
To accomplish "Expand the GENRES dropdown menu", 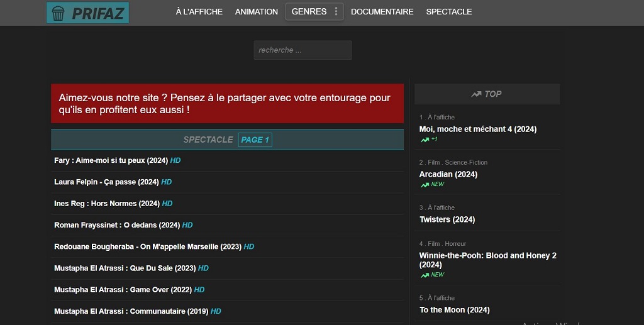I will click(x=309, y=11).
